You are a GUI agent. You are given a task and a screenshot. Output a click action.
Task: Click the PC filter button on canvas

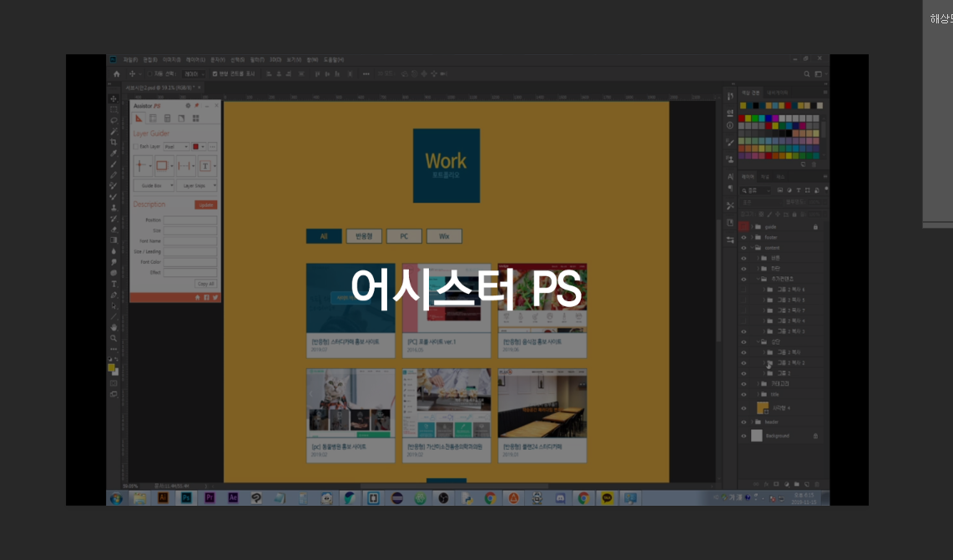pos(404,236)
